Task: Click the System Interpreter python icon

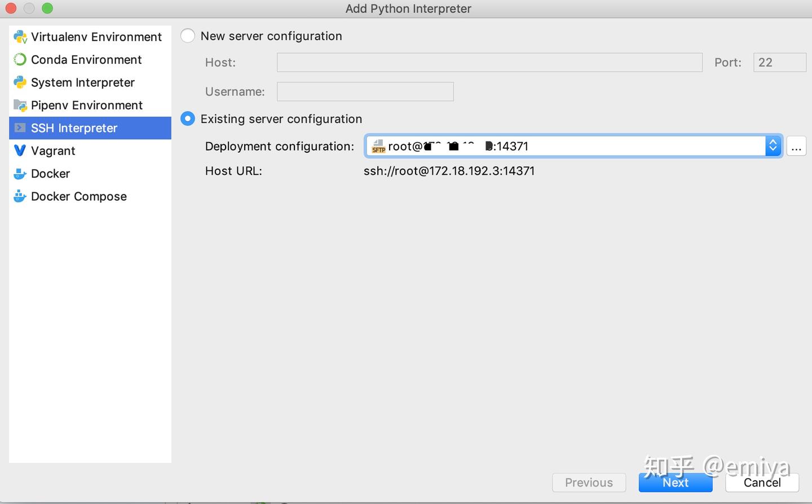Action: 20,82
